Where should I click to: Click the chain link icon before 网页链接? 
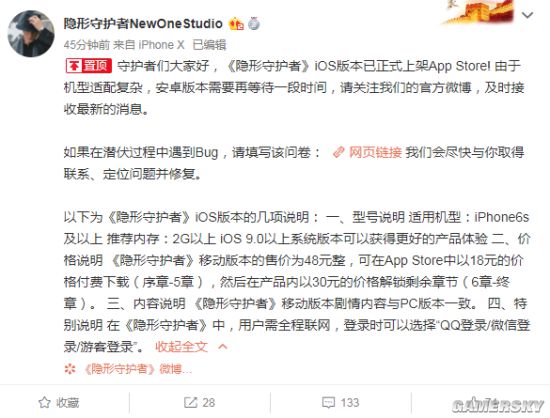pyautogui.click(x=338, y=152)
